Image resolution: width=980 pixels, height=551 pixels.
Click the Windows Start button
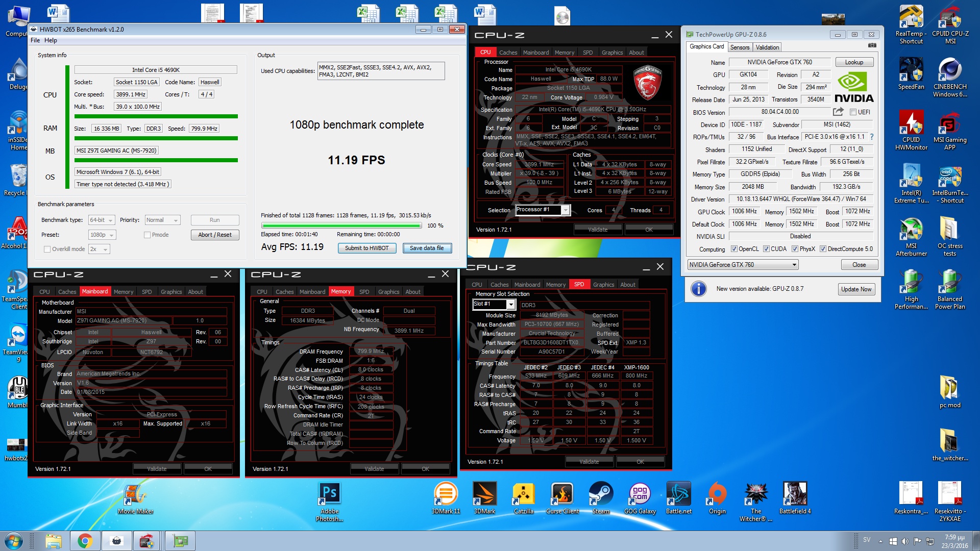coord(14,541)
